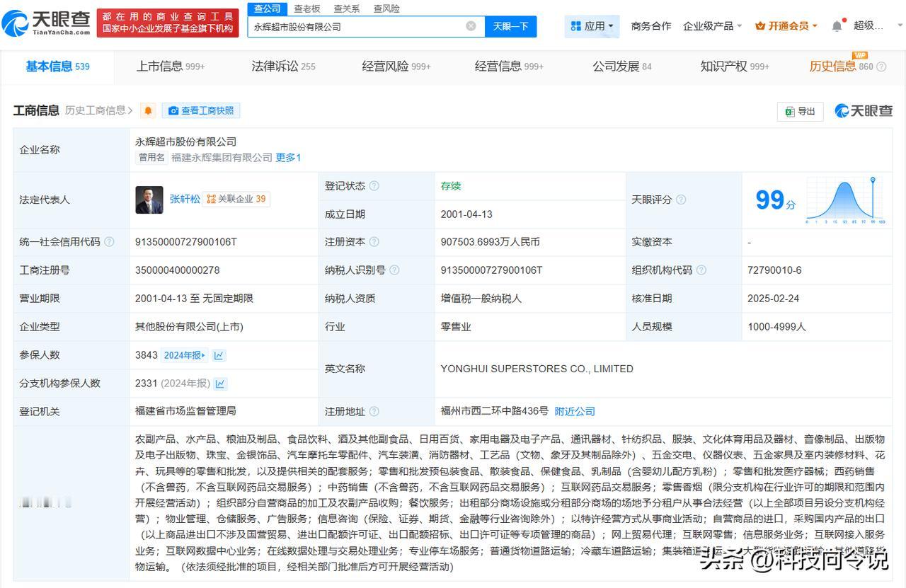The image size is (906, 588).
Task: Click the TianYanCha logo
Action: click(47, 23)
